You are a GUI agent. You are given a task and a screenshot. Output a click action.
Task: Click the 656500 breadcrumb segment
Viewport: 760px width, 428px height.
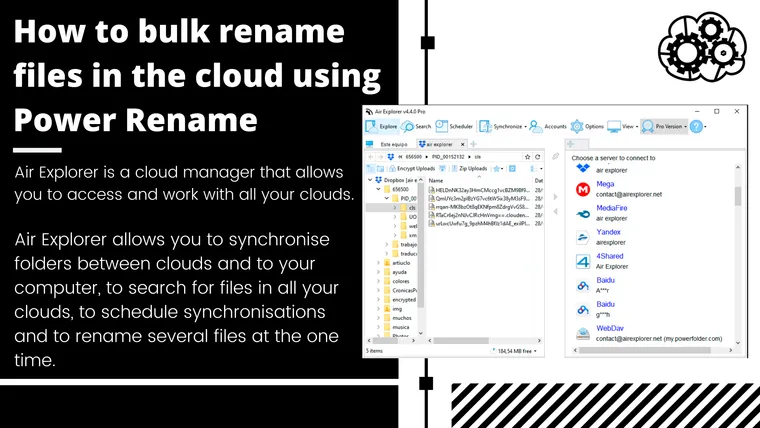[x=413, y=157]
